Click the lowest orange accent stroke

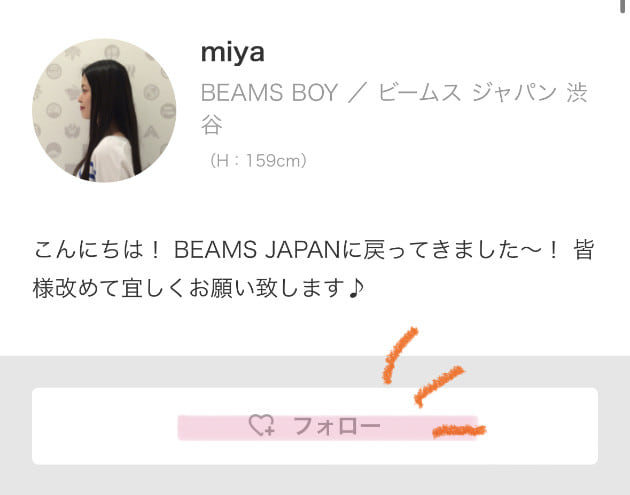point(459,431)
